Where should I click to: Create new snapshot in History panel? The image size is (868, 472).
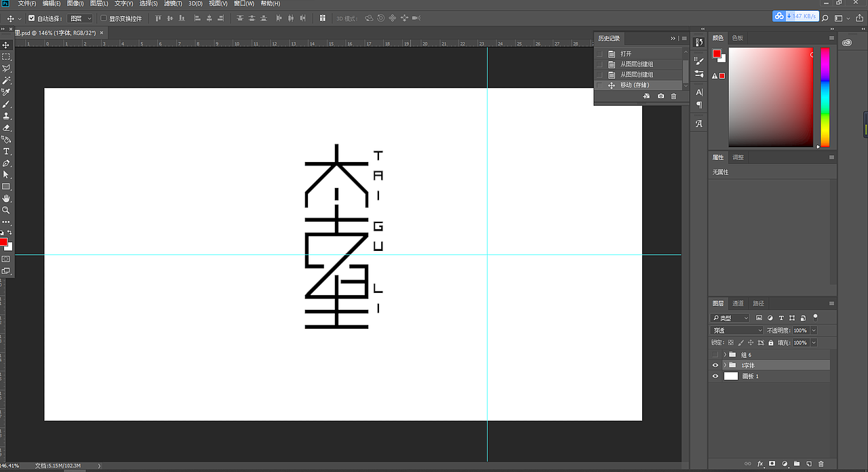tap(661, 96)
